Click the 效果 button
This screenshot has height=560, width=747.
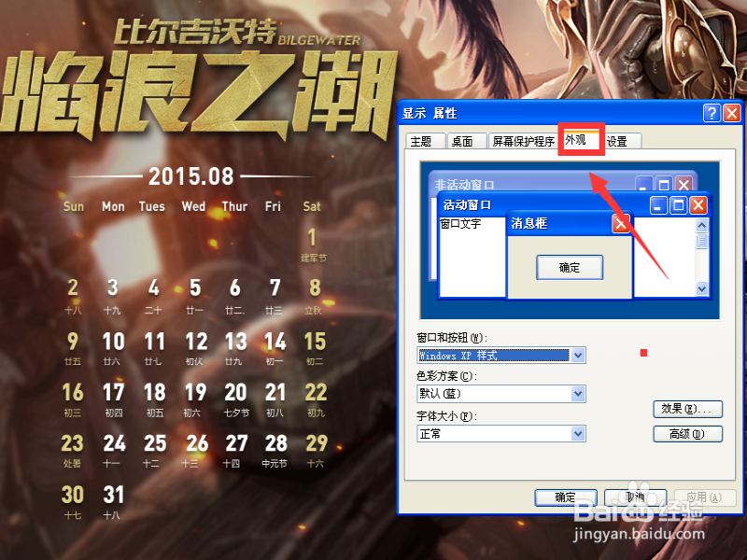[x=688, y=409]
